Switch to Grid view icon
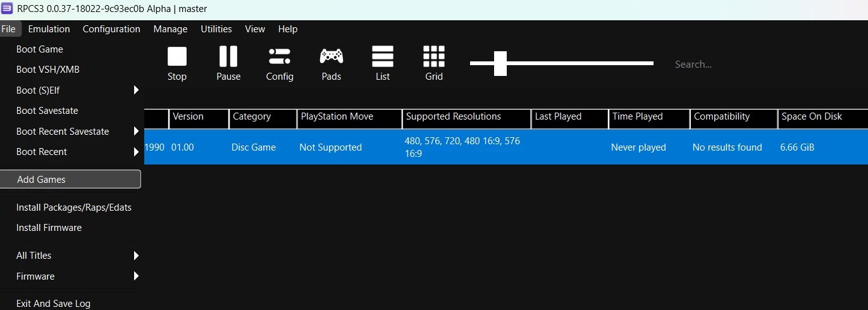 [x=434, y=58]
